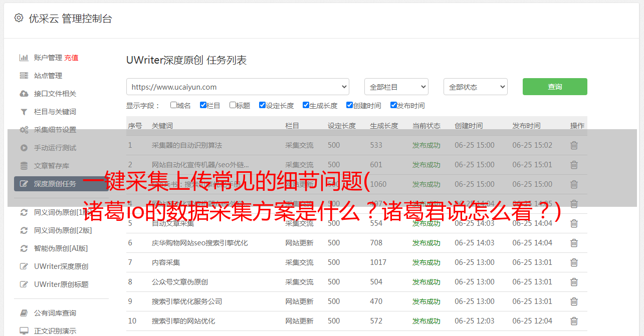Screen dimensions: 644x336
Task: Click keyword 自动文章采集
Action: click(173, 223)
